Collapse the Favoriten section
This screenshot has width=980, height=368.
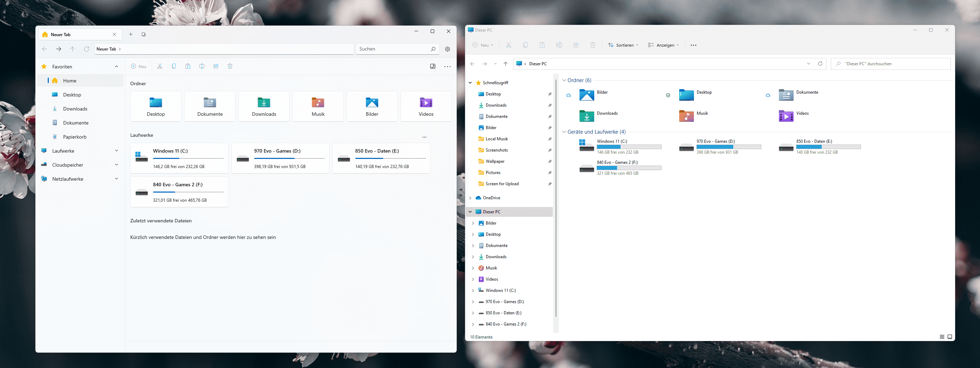117,67
